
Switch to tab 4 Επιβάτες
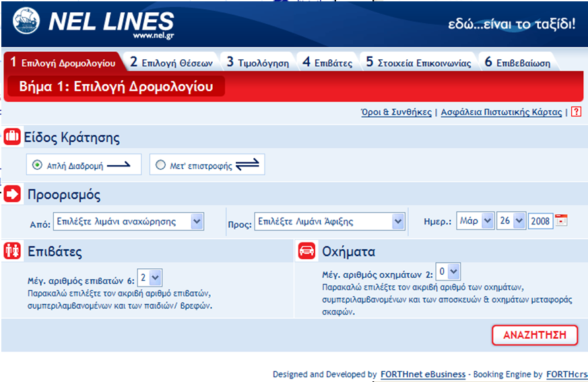pos(328,62)
